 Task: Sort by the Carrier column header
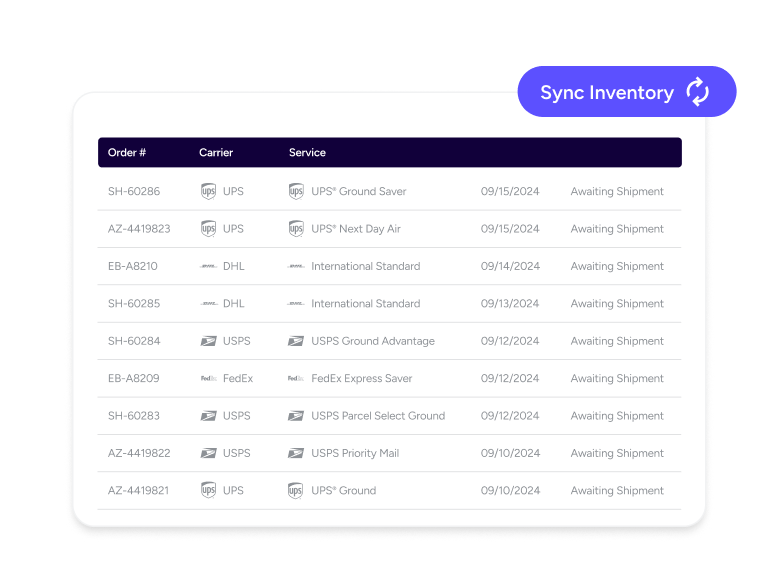pos(216,153)
